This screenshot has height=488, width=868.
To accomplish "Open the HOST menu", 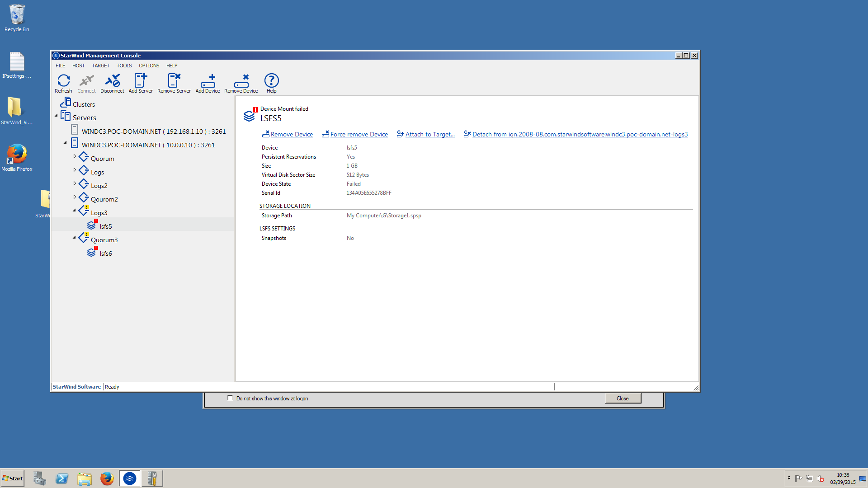I will (x=79, y=66).
